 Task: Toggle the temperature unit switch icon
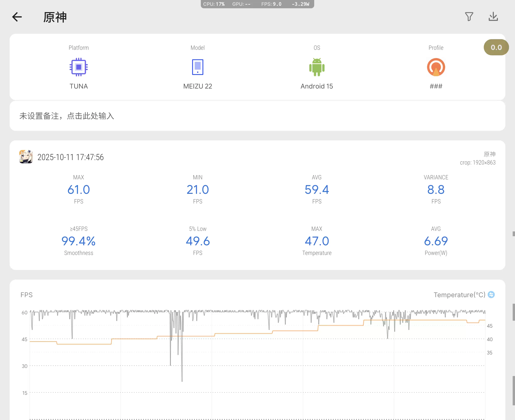click(489, 295)
